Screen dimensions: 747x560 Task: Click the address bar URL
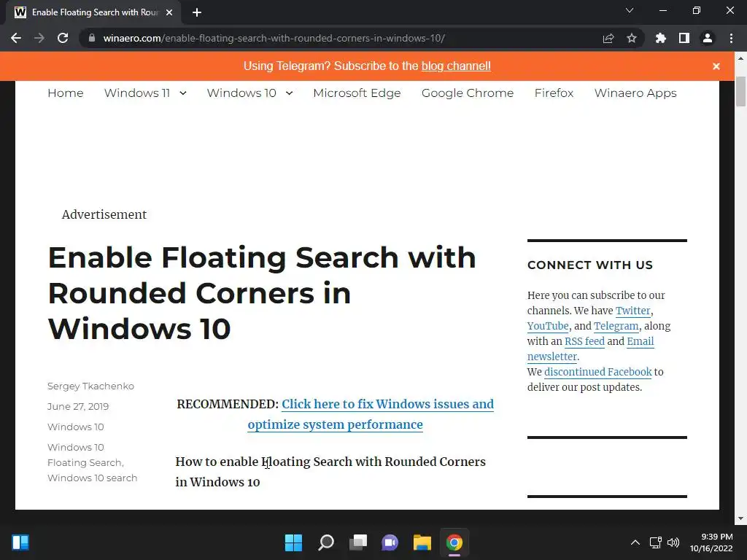point(274,38)
